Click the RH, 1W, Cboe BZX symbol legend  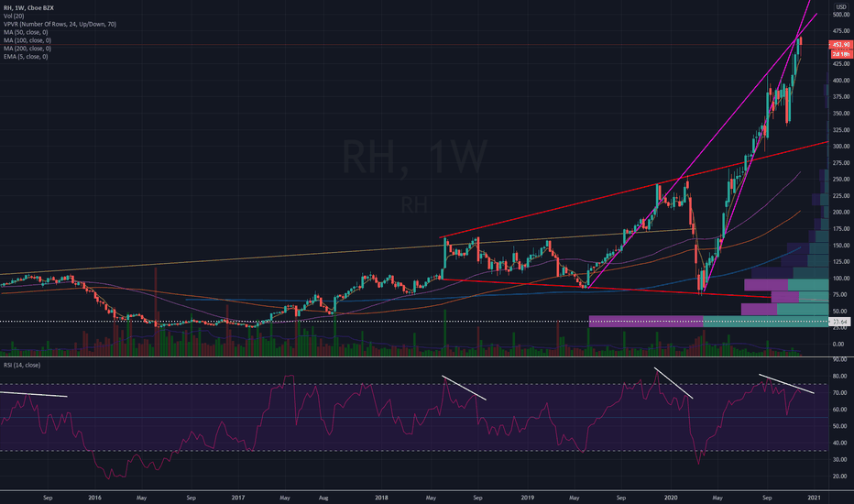click(29, 8)
